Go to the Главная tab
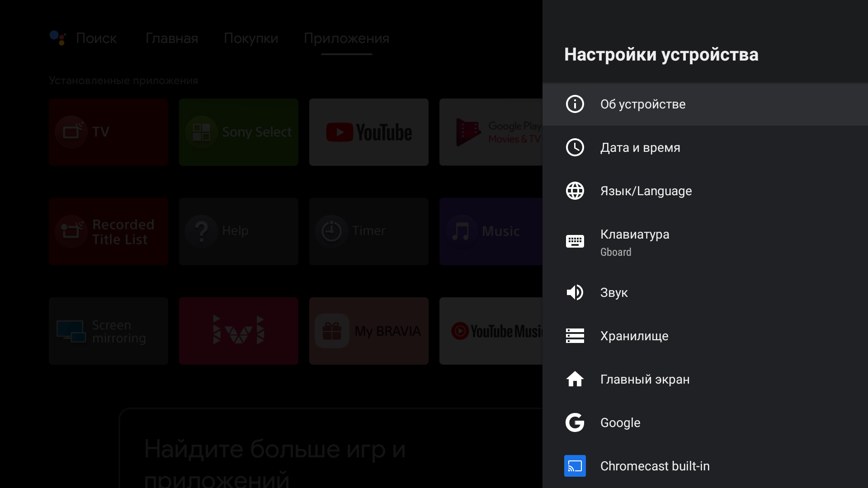The width and height of the screenshot is (868, 488). click(x=172, y=38)
